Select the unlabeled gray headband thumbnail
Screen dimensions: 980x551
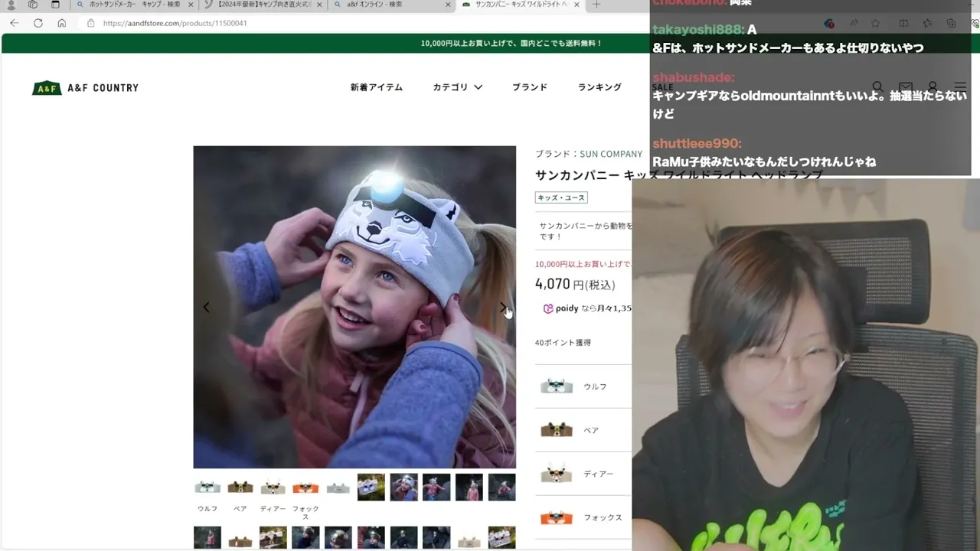click(x=338, y=487)
